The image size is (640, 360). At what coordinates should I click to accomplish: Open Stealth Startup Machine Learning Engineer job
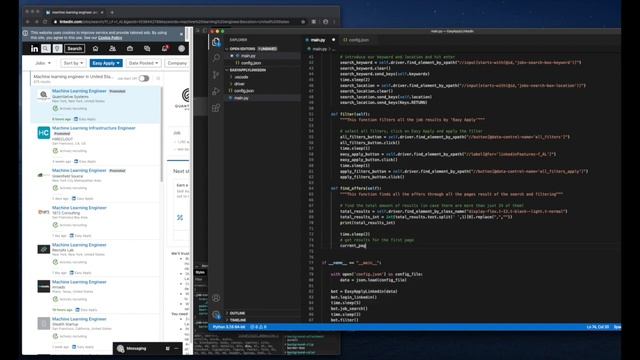(79, 319)
